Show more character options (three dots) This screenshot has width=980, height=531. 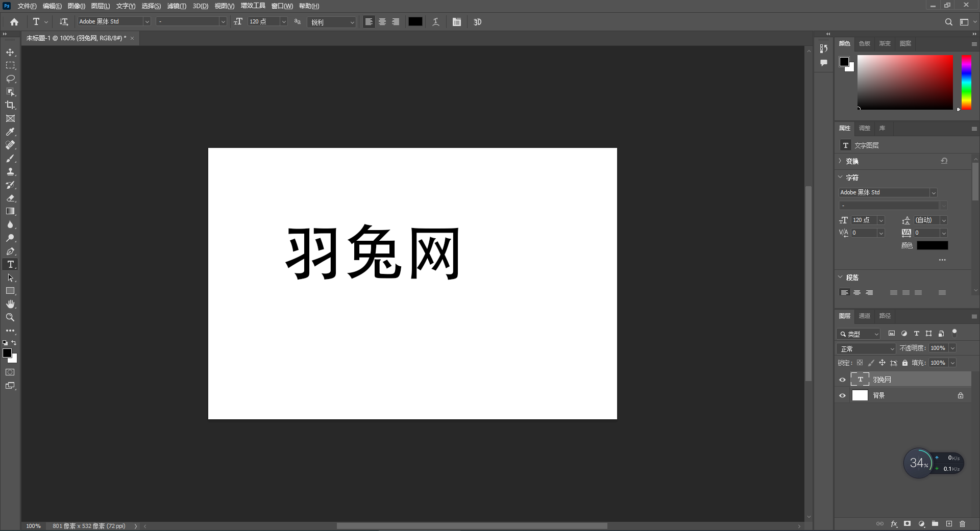pyautogui.click(x=942, y=260)
